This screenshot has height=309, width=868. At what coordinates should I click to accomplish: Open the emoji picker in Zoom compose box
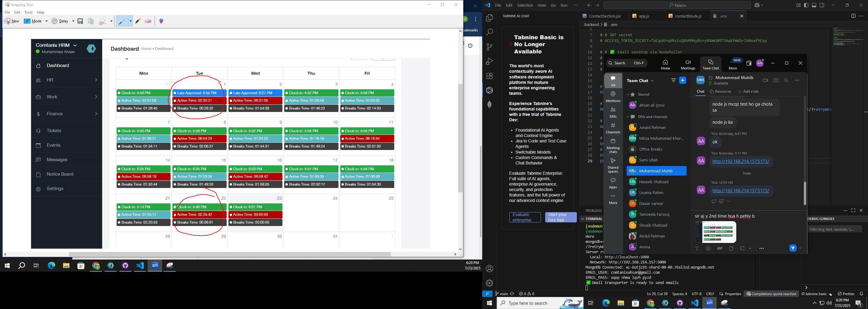pos(708,248)
